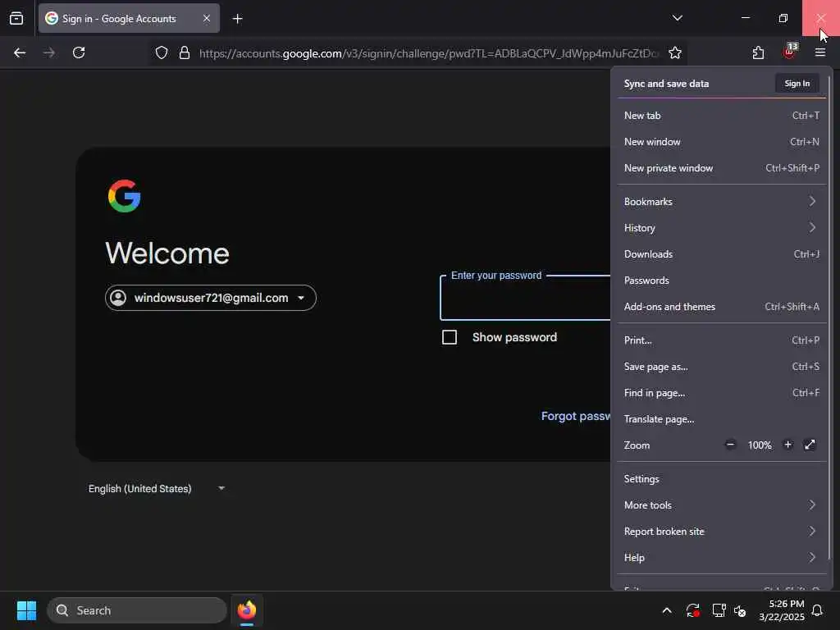This screenshot has height=630, width=840.
Task: Open Downloads from the menu
Action: 722,254
